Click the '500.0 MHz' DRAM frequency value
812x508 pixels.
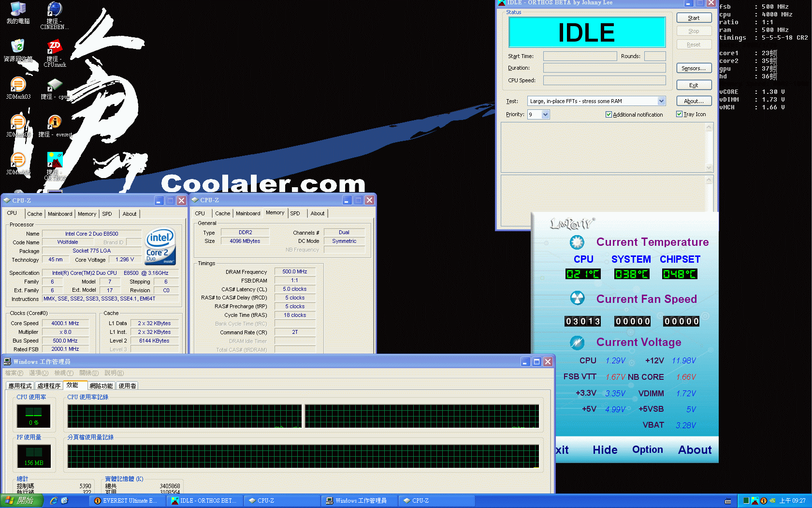click(295, 271)
